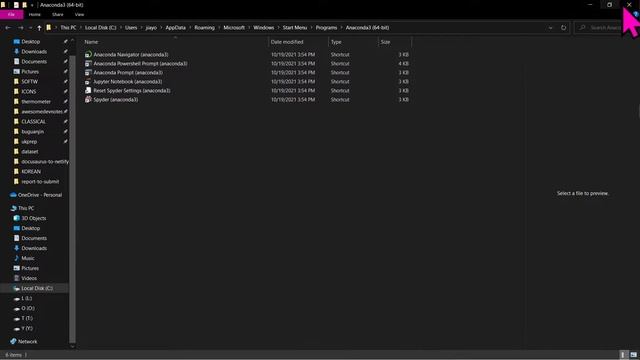Jump to Users in address bar
Screen dimensions: 640x360
point(131,28)
